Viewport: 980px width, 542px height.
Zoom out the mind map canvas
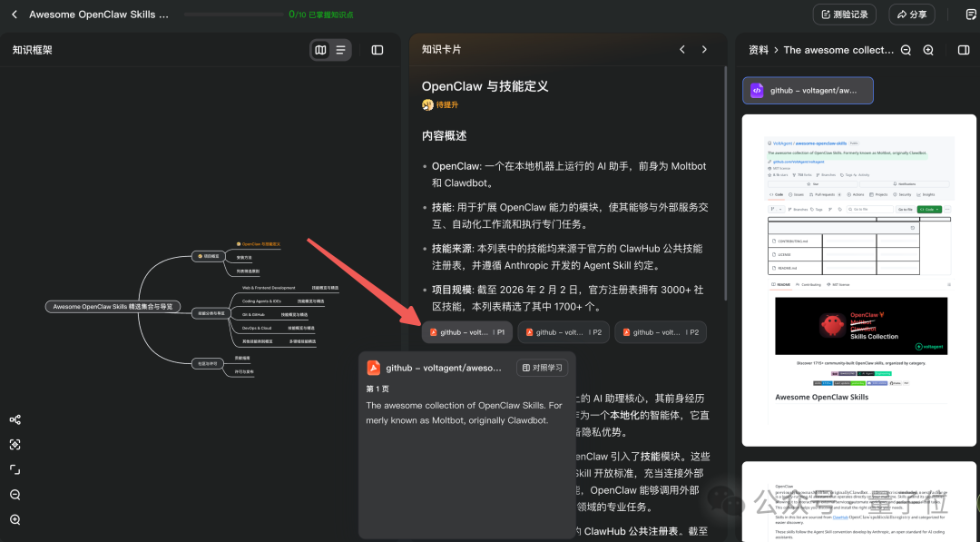coord(15,495)
